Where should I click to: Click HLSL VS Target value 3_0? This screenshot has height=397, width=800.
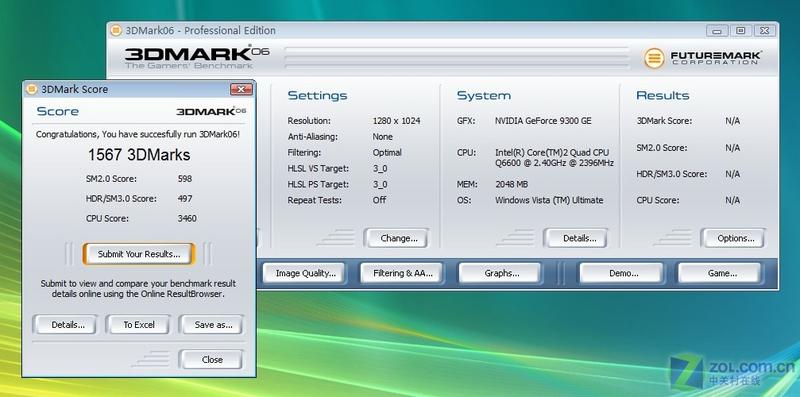[380, 168]
